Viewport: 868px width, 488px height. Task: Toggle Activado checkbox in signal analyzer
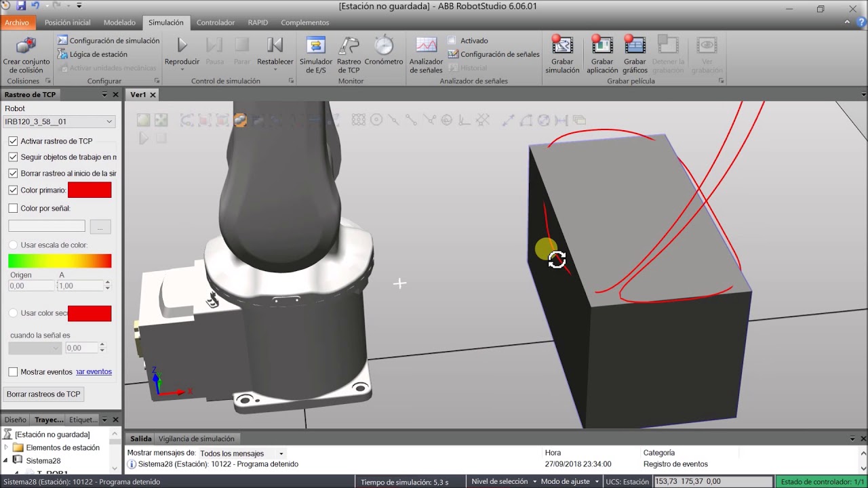pyautogui.click(x=452, y=41)
